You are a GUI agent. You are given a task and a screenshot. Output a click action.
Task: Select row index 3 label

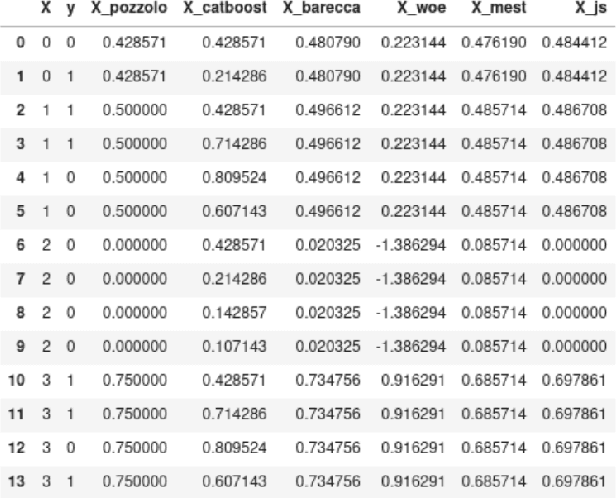pos(20,143)
